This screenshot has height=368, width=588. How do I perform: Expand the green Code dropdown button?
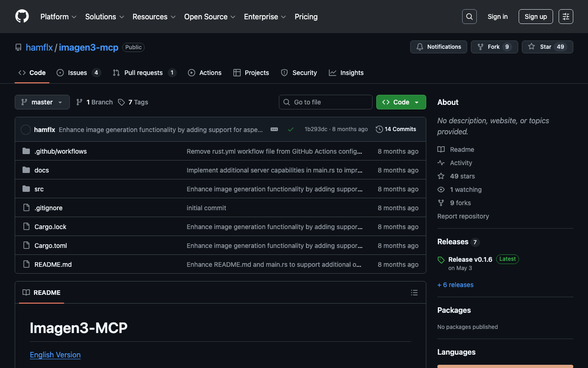click(x=401, y=102)
